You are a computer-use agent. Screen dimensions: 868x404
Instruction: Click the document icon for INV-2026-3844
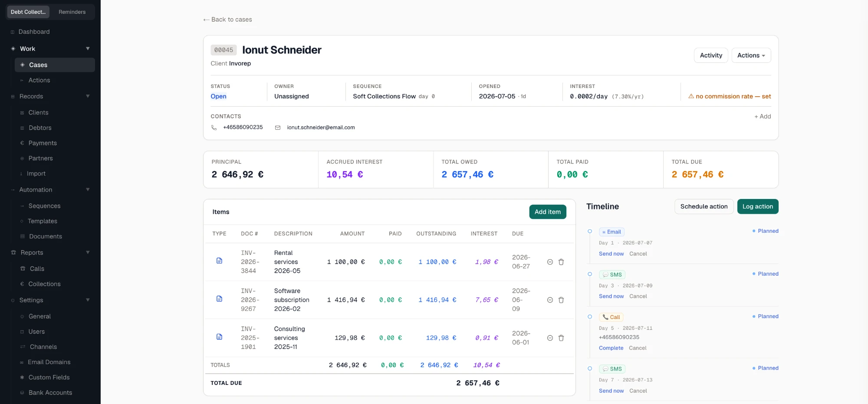coord(219,261)
